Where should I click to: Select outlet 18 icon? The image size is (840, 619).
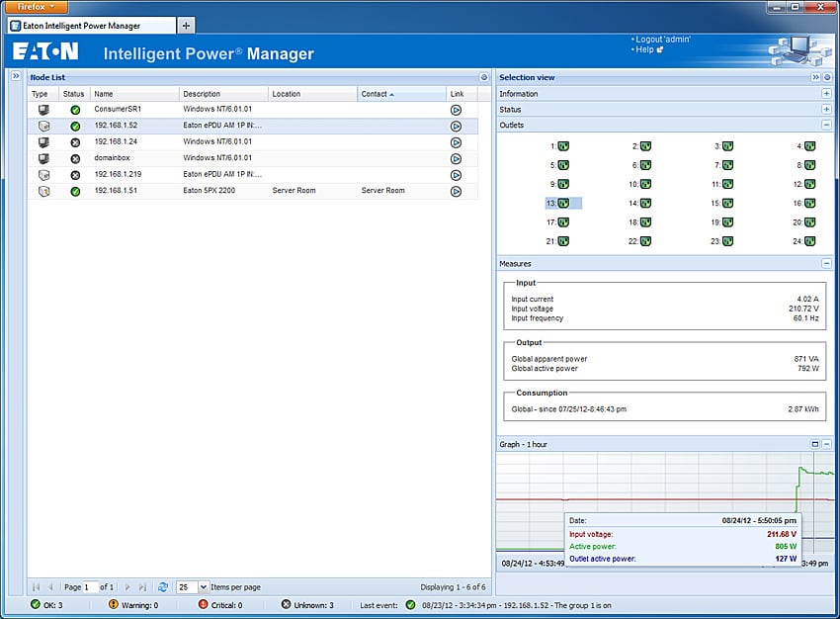(x=645, y=222)
